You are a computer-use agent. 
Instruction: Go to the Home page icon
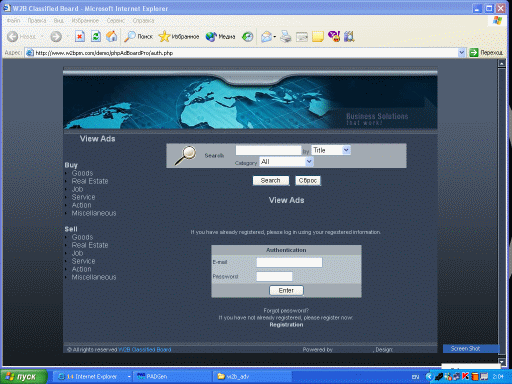[x=112, y=36]
